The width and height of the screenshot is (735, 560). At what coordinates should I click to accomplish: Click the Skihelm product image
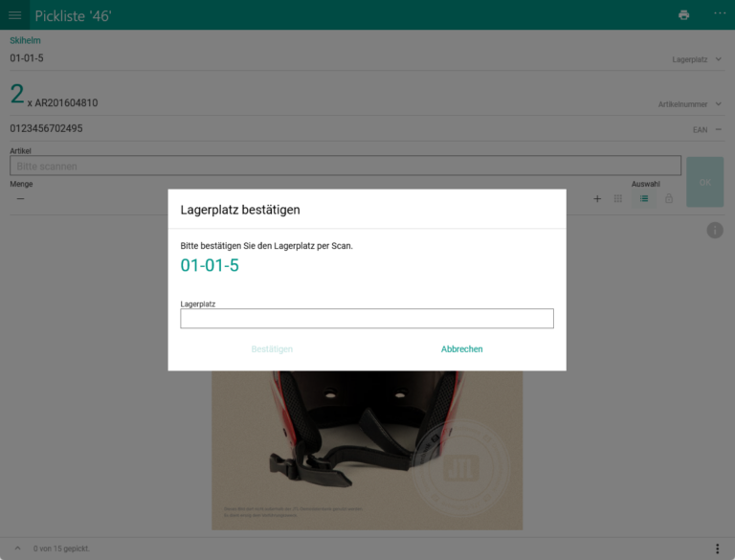(367, 450)
